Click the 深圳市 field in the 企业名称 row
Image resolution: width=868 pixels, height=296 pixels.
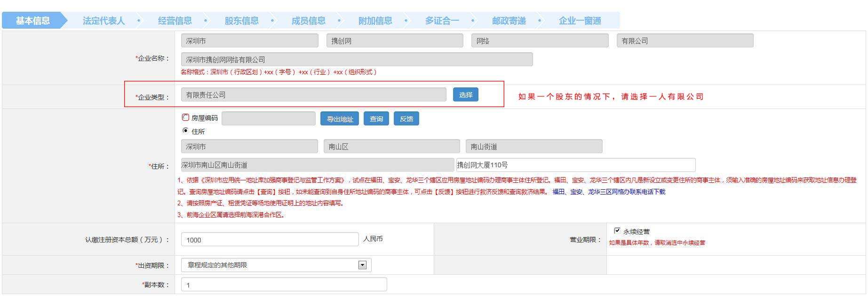click(x=250, y=40)
